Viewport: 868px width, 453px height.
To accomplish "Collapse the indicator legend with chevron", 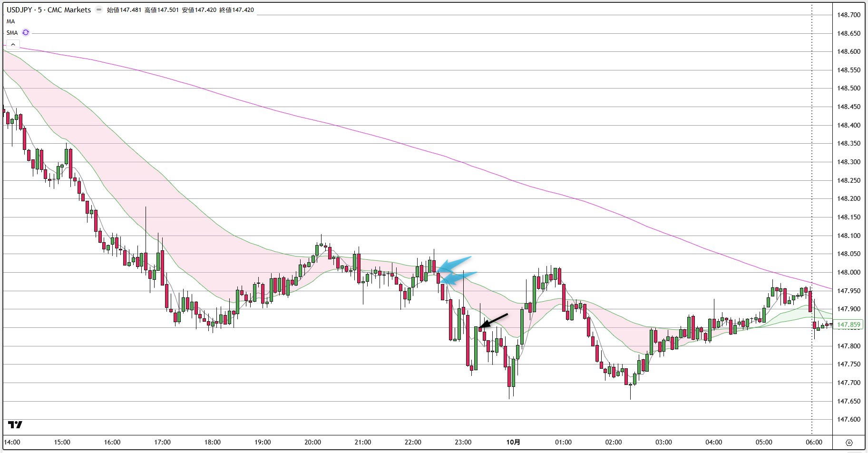I will 13,44.
